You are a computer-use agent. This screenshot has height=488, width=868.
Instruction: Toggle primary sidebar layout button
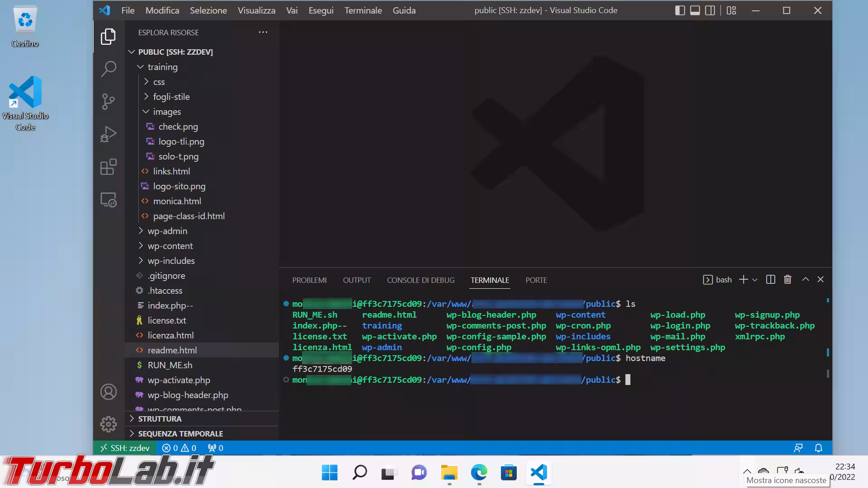coord(680,10)
